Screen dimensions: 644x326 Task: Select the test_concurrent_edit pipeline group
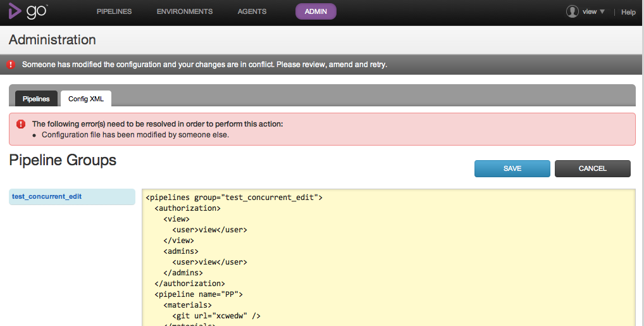[47, 197]
